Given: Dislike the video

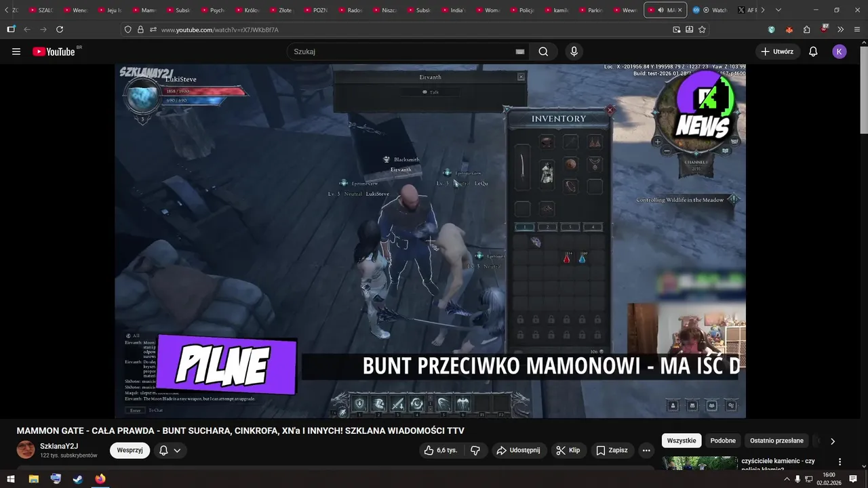Looking at the screenshot, I should [x=475, y=450].
